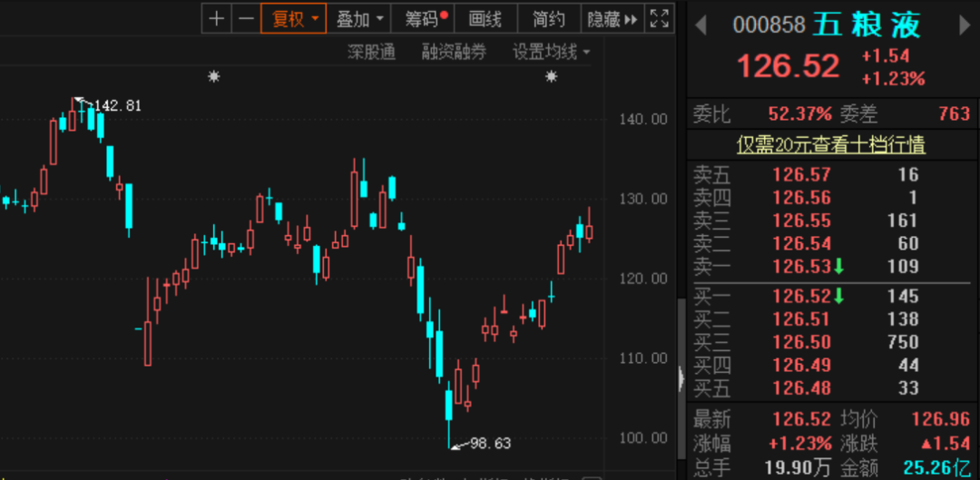Image resolution: width=980 pixels, height=480 pixels.
Task: Go to previous stock with left arrow
Action: [701, 24]
